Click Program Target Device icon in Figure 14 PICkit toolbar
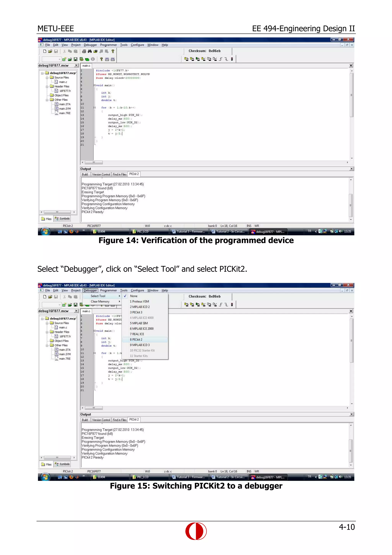This screenshot has height=555, width=392. pyautogui.click(x=186, y=59)
